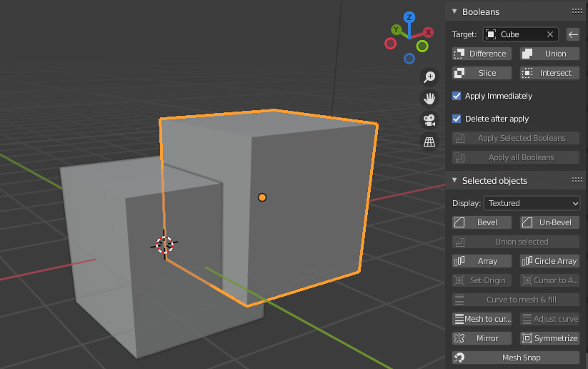Click the Circle Array button

click(549, 261)
